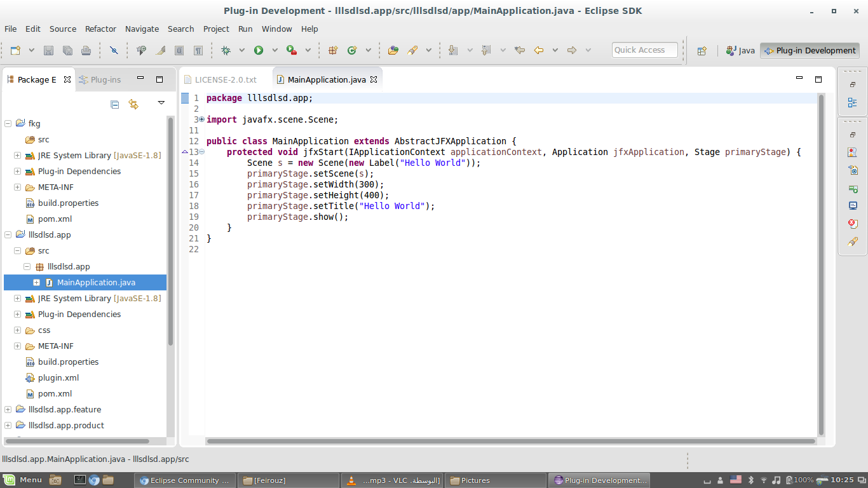Open the Run configurations dropdown arrow
This screenshot has width=868, height=488.
click(x=275, y=50)
